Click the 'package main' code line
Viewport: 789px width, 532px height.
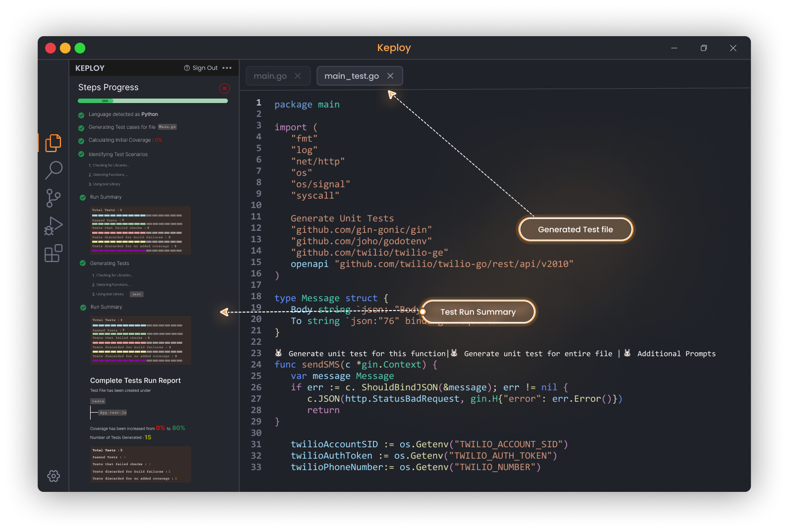[x=307, y=105]
